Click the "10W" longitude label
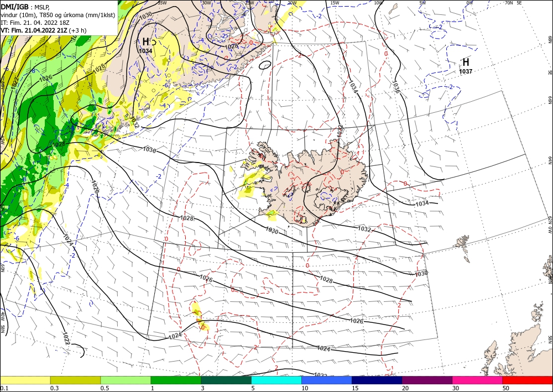This screenshot has width=553, height=392. coord(378,2)
